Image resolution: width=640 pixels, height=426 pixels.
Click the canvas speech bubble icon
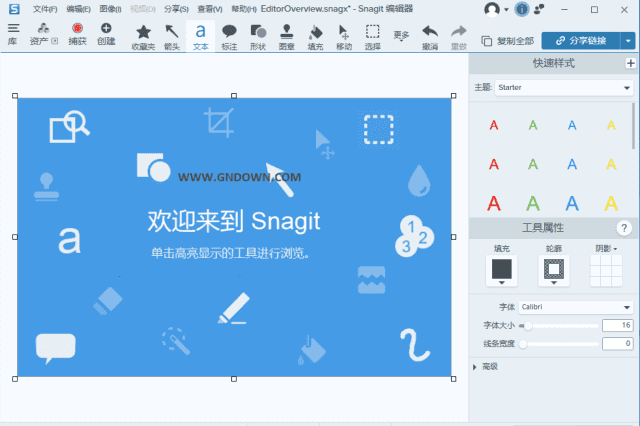click(56, 348)
